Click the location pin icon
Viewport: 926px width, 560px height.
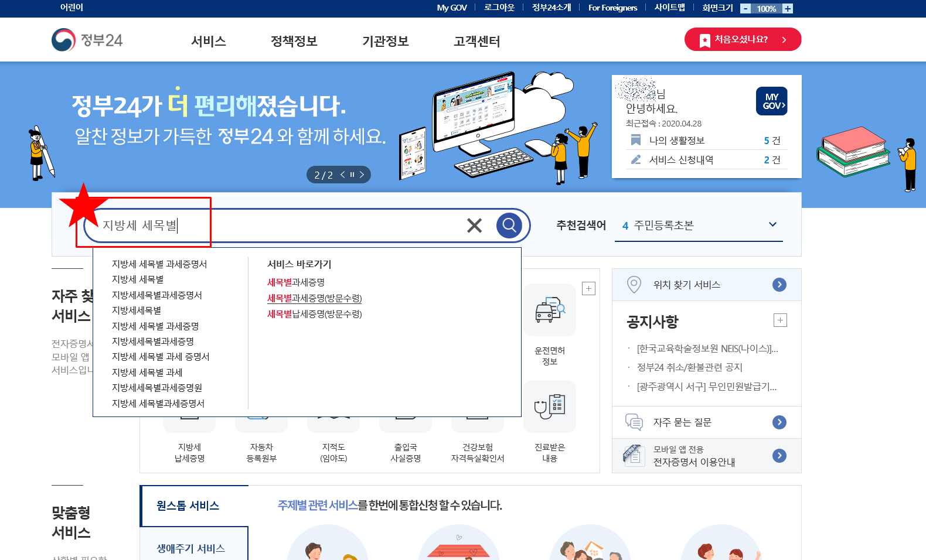point(634,285)
